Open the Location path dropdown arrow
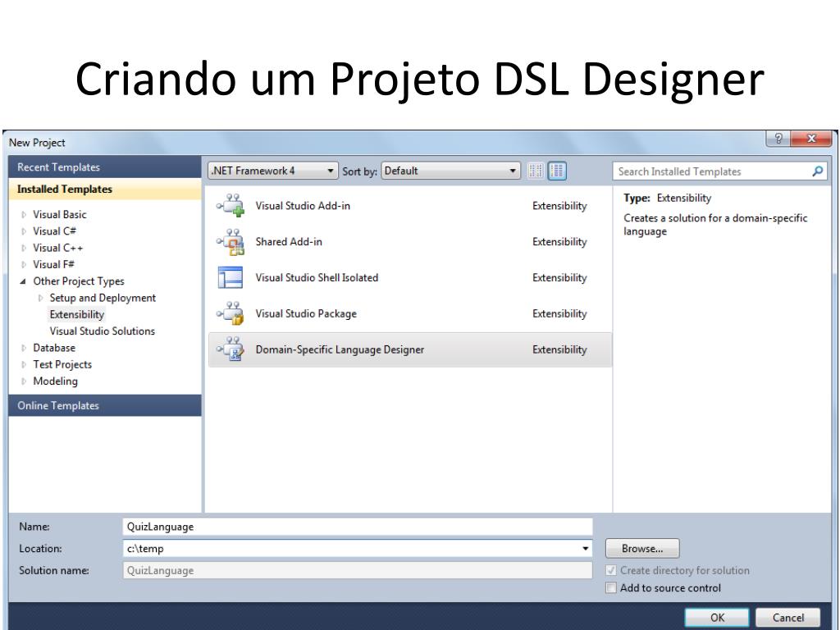Viewport: 840px width, 630px height. click(586, 549)
